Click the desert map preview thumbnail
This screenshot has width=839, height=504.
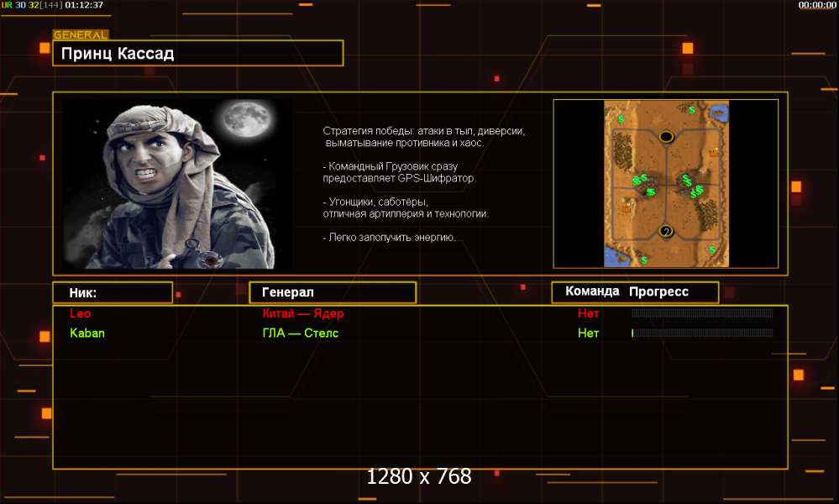666,183
